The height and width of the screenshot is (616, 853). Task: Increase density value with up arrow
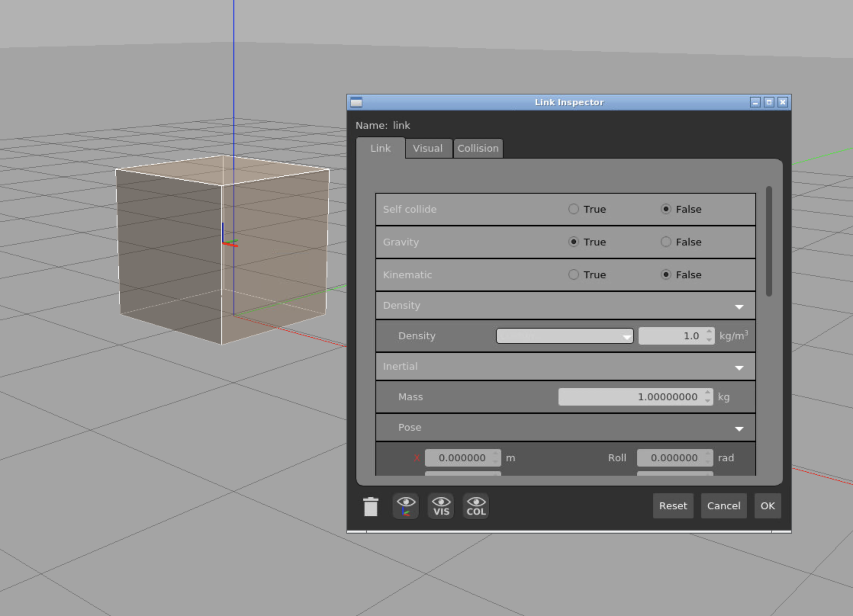click(x=709, y=332)
